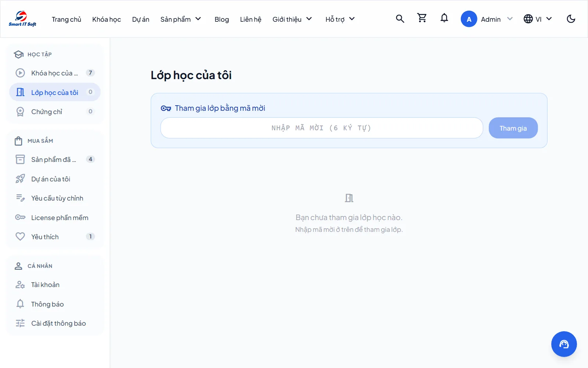Expand the Sản phẩm dropdown menu
The height and width of the screenshot is (368, 588).
(181, 19)
